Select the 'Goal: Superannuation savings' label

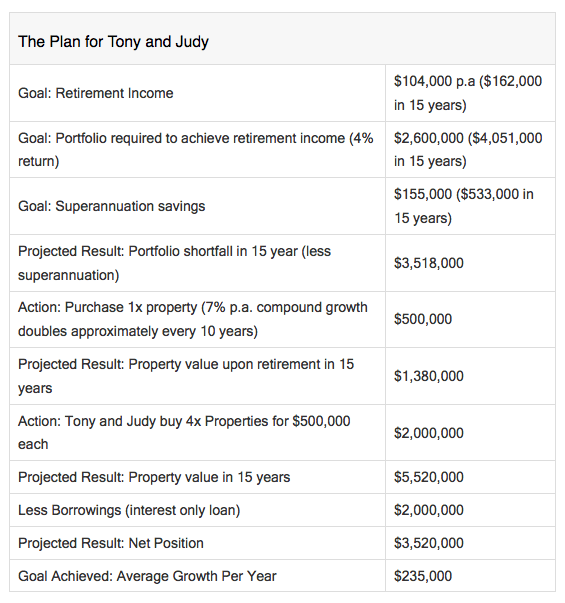112,206
